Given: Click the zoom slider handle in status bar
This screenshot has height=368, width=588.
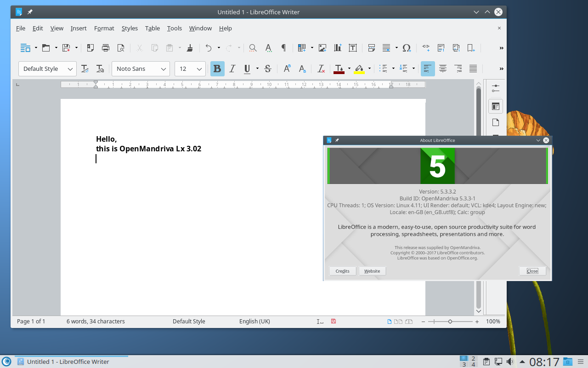Looking at the screenshot, I should [x=450, y=322].
